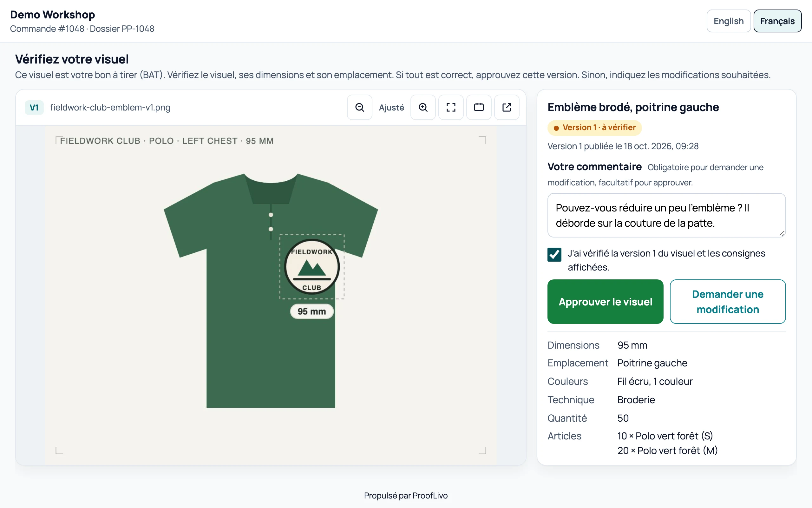Click the zoom out magnifier icon

point(359,107)
